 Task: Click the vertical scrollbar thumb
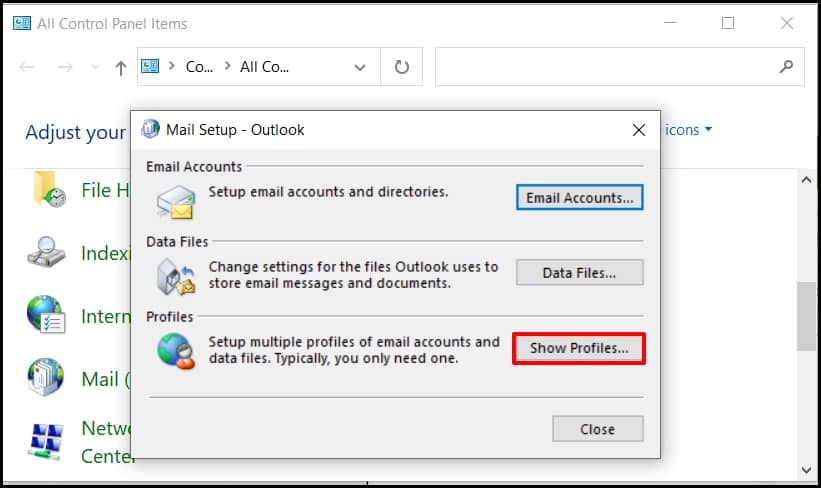click(806, 316)
